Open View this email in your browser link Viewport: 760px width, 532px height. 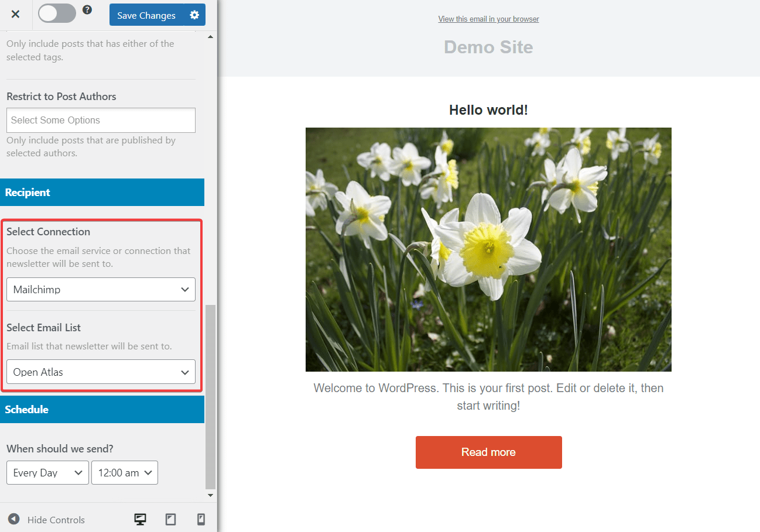pyautogui.click(x=488, y=19)
